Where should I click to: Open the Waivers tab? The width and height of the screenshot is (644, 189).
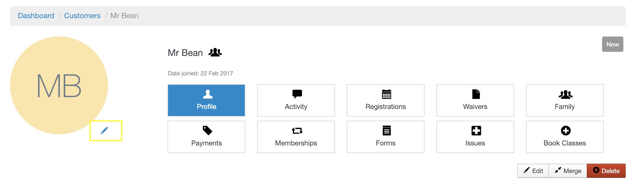coord(475,100)
